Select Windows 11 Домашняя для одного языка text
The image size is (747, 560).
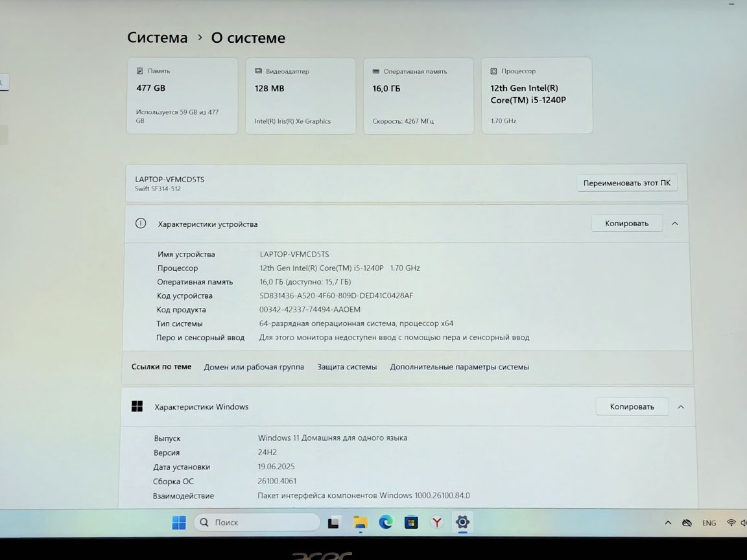(333, 437)
